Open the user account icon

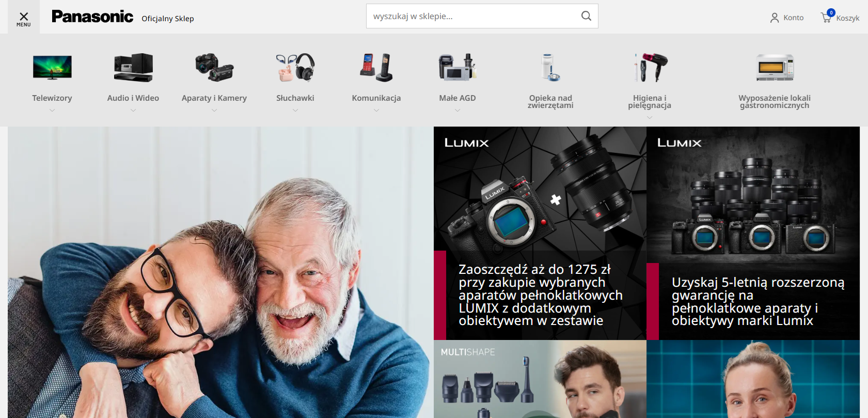[x=774, y=18]
